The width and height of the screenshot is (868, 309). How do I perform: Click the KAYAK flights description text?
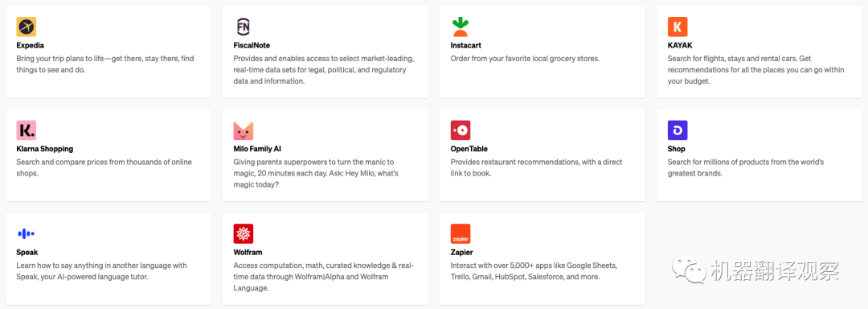click(756, 70)
